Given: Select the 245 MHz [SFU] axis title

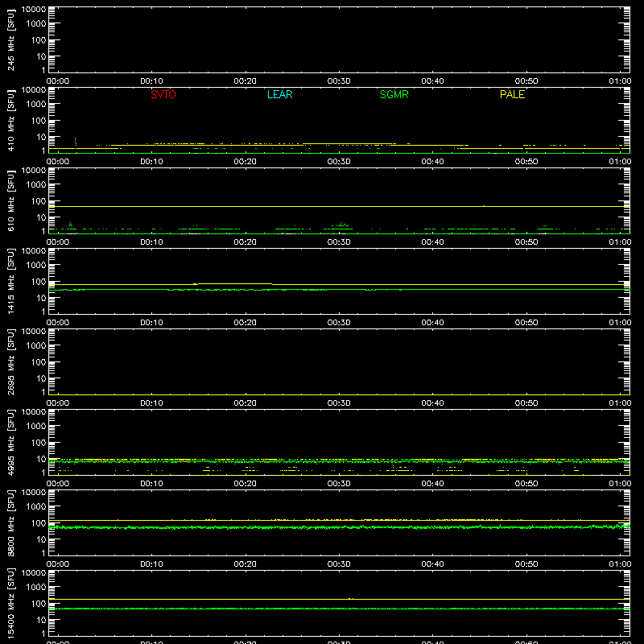Looking at the screenshot, I should (x=10, y=39).
